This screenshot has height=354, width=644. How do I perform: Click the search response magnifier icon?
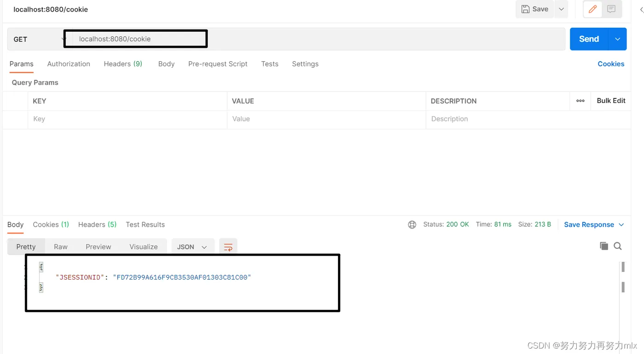point(618,246)
